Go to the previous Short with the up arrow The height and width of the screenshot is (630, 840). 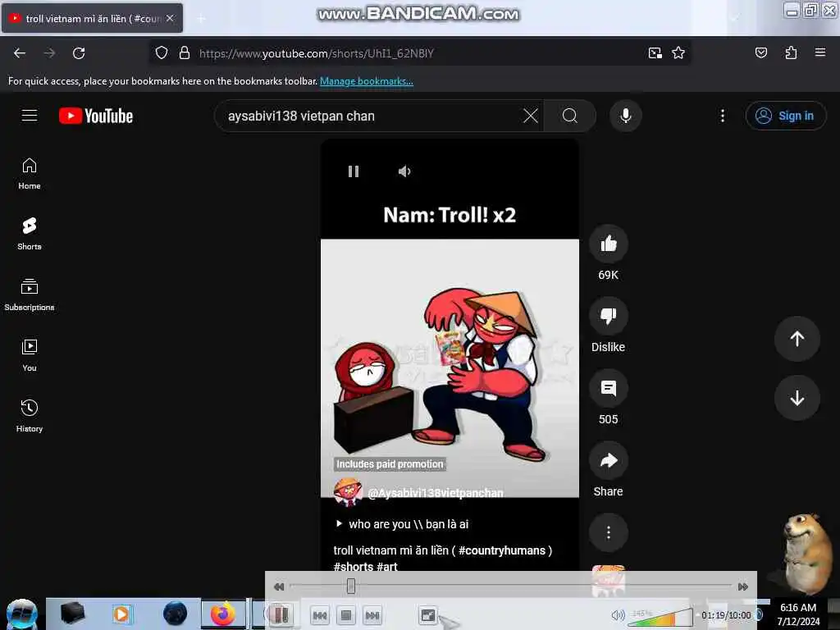797,339
